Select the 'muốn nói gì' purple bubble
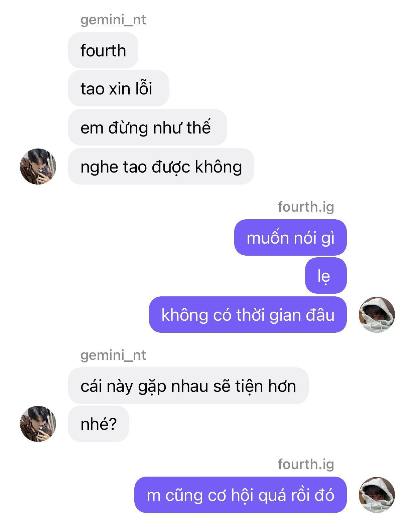The image size is (415, 532). point(290,238)
